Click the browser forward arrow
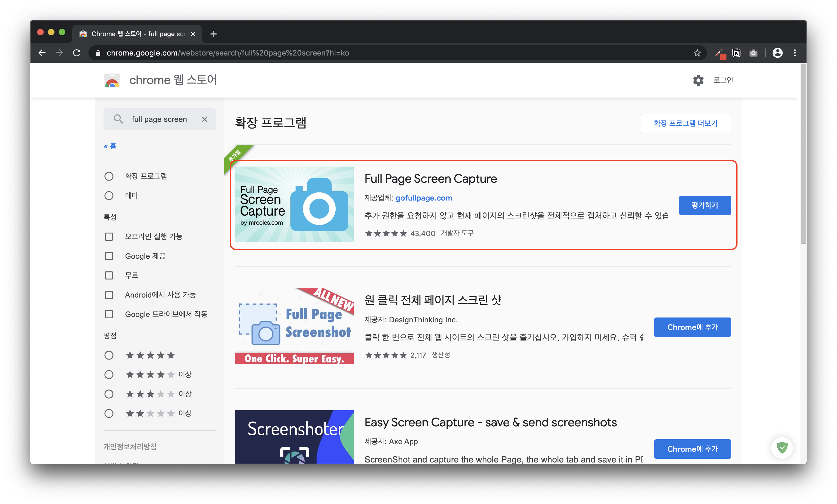The height and width of the screenshot is (504, 837). click(x=59, y=53)
